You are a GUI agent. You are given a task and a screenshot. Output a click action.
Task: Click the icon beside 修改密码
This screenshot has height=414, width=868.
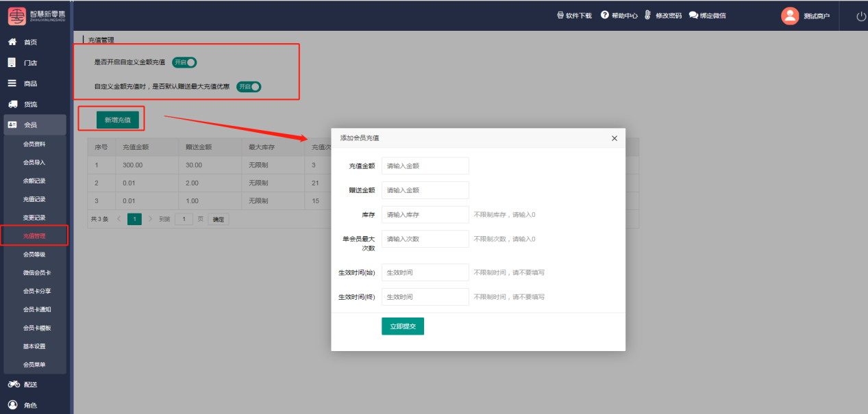[x=648, y=15]
